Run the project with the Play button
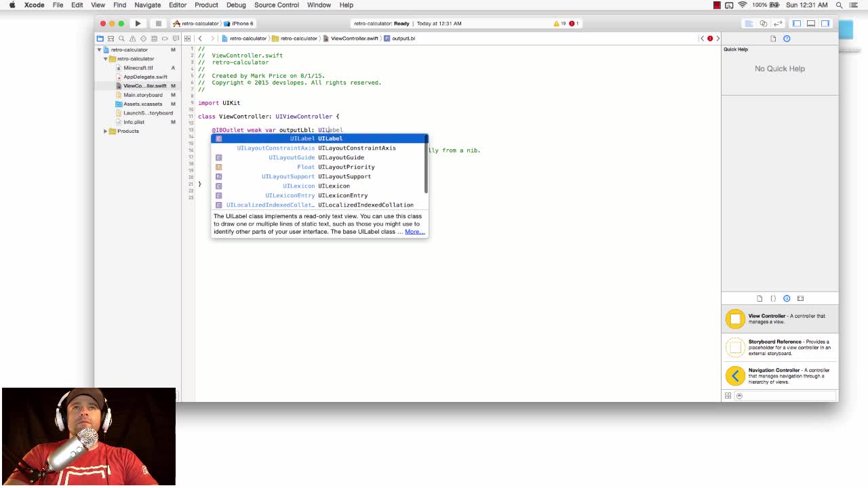868x488 pixels. (x=138, y=23)
